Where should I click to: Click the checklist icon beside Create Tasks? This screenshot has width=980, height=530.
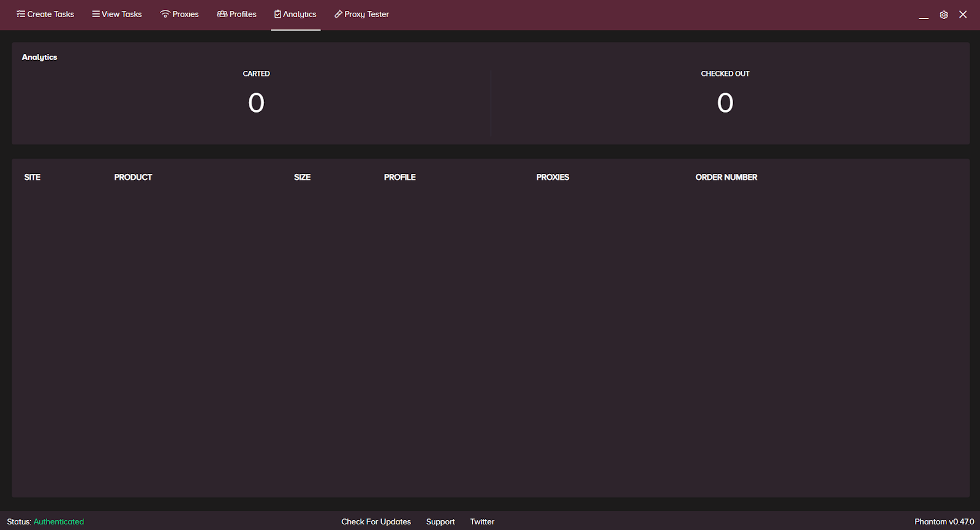click(x=21, y=14)
